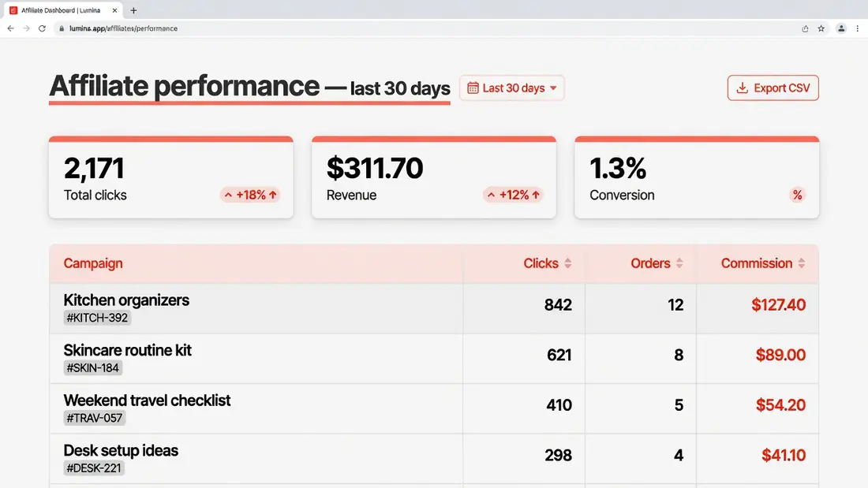Open the browser three-dot menu
Viewport: 868px width, 488px height.
[858, 28]
